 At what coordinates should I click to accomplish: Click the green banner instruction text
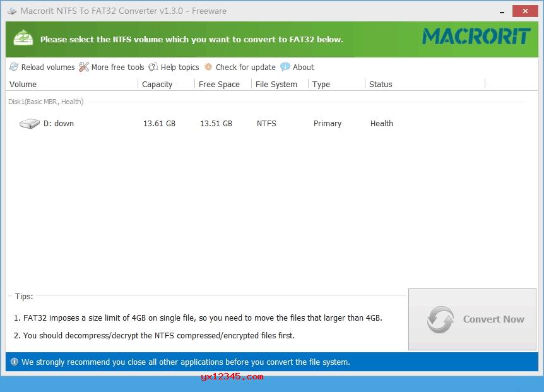(x=191, y=39)
